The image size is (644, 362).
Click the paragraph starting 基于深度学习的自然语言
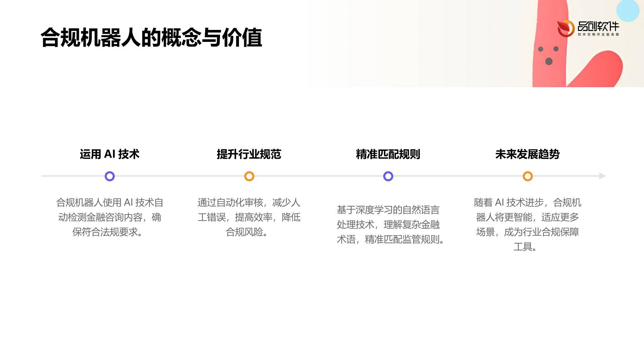390,225
